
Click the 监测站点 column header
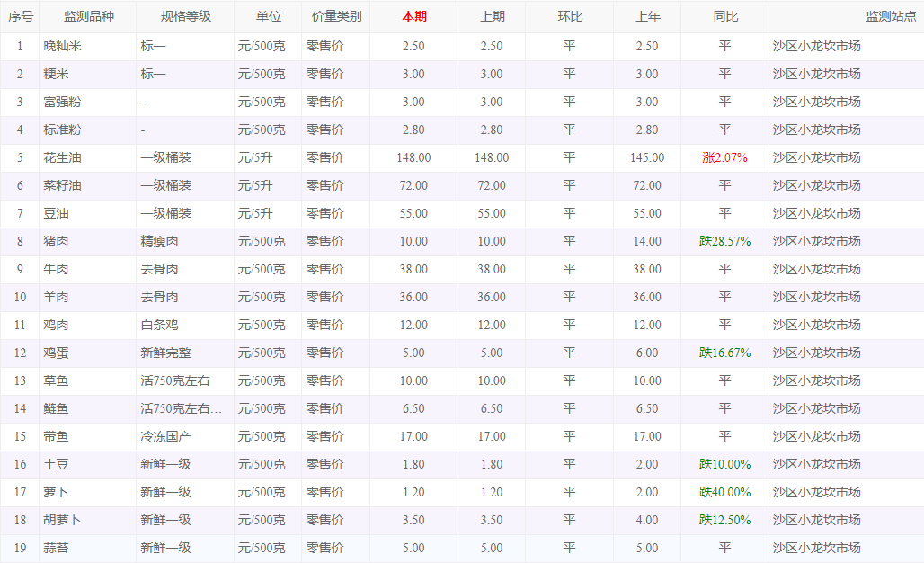point(891,17)
